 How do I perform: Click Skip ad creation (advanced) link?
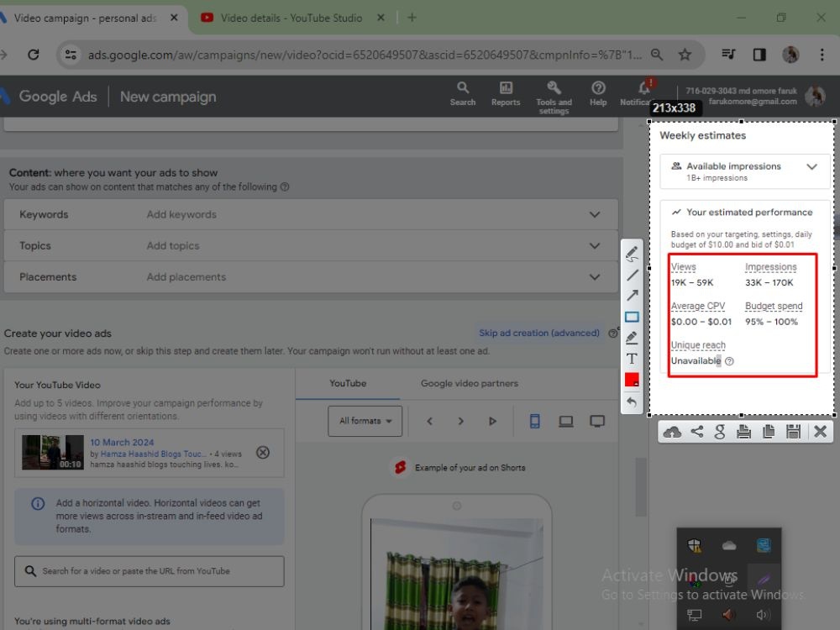[x=539, y=333]
